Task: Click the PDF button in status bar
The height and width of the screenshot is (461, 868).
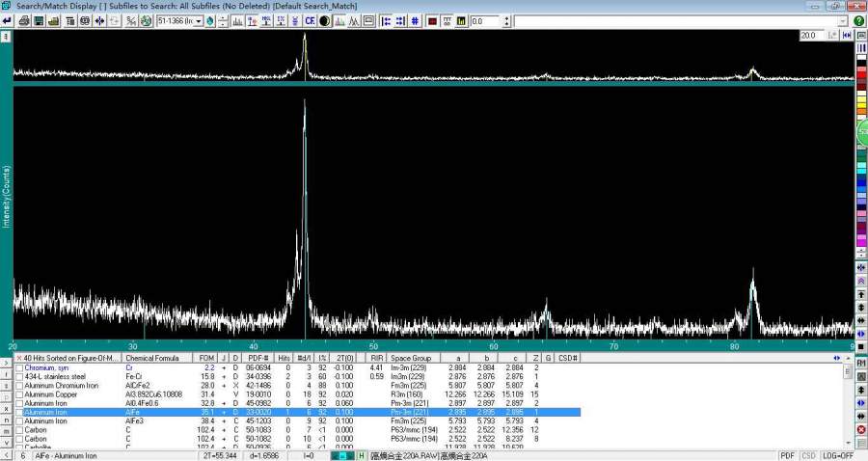Action: 787,455
